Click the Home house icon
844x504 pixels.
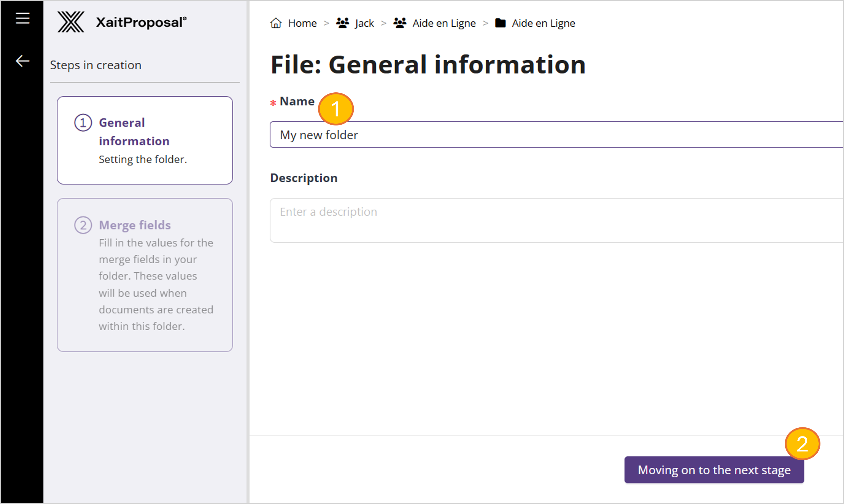(x=276, y=23)
